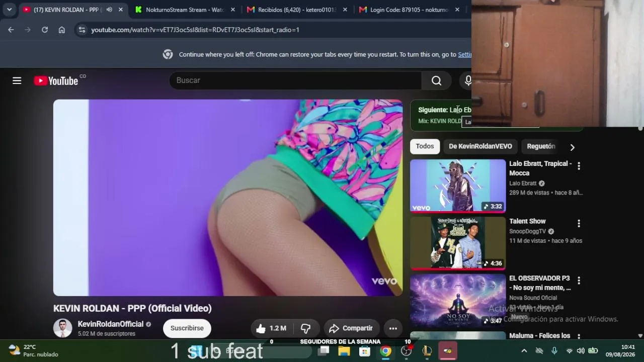Open the KevinRoldanOfficial channel name link
This screenshot has width=644, height=362.
point(111,324)
